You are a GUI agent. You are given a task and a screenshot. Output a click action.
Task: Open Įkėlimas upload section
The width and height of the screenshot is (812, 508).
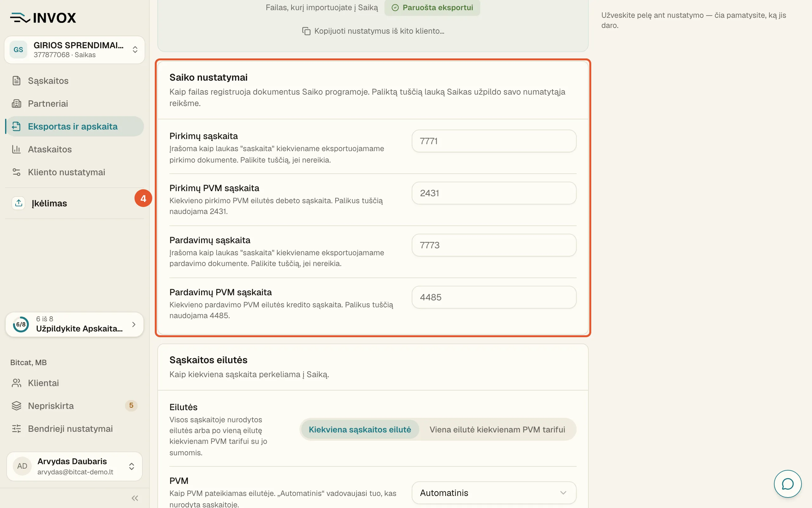(x=75, y=203)
